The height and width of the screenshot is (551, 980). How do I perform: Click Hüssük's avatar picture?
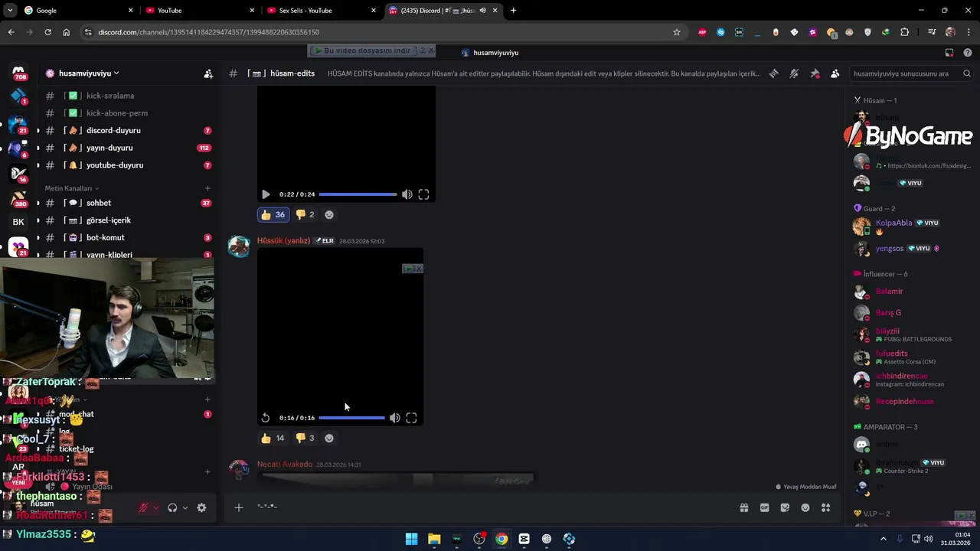pyautogui.click(x=239, y=246)
